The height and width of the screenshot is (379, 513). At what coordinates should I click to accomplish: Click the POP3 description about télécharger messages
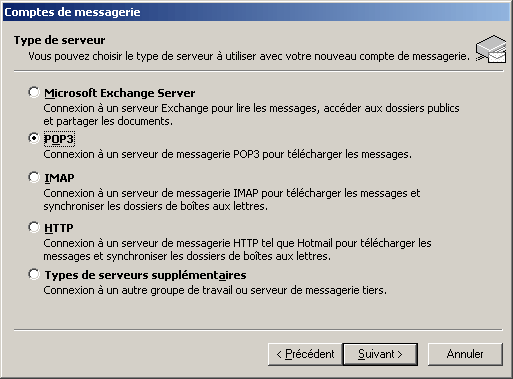[228, 154]
